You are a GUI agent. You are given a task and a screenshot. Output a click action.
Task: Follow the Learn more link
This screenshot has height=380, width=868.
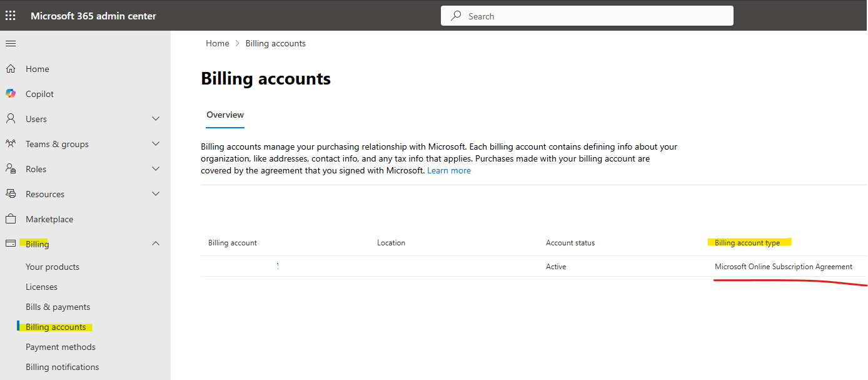449,170
